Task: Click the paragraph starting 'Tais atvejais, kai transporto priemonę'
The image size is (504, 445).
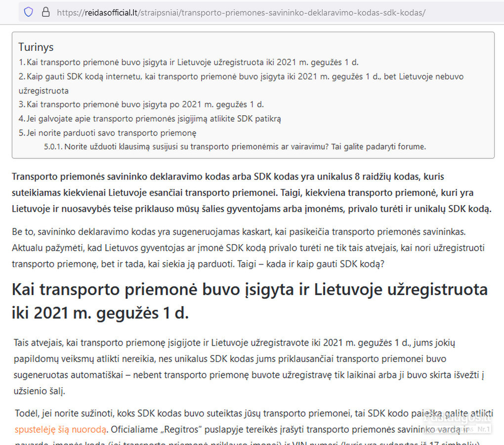Action: [x=249, y=367]
